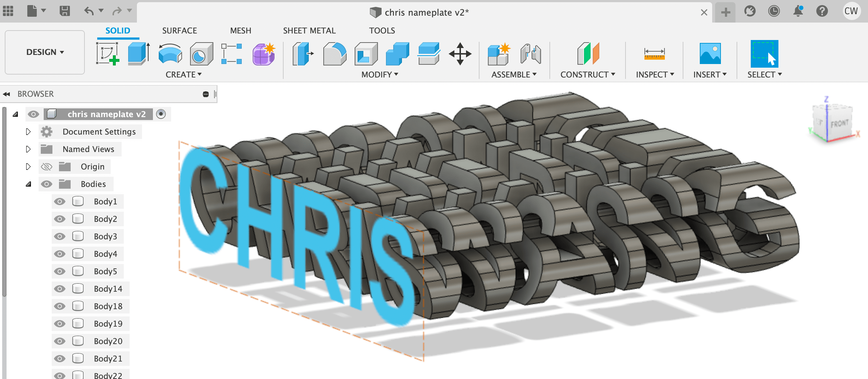Open the SELECT dropdown menu

click(765, 75)
